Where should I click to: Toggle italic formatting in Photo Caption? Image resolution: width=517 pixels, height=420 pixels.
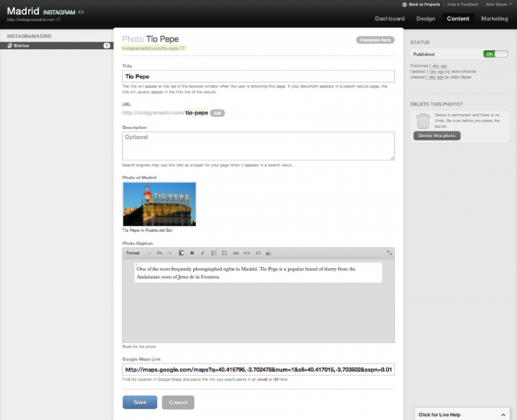coord(202,253)
